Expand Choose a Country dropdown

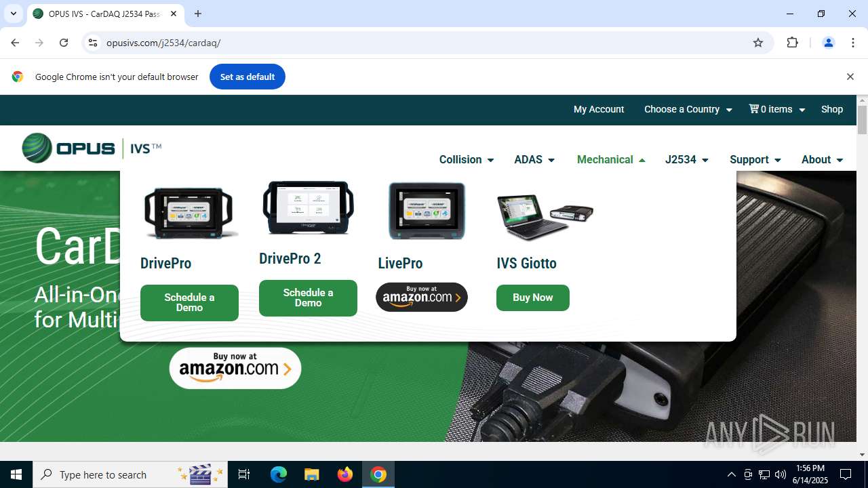[x=688, y=109]
